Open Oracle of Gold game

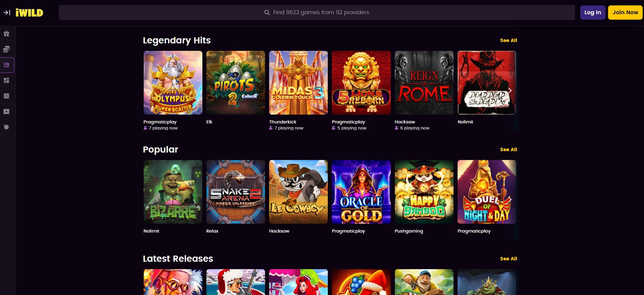(x=361, y=192)
